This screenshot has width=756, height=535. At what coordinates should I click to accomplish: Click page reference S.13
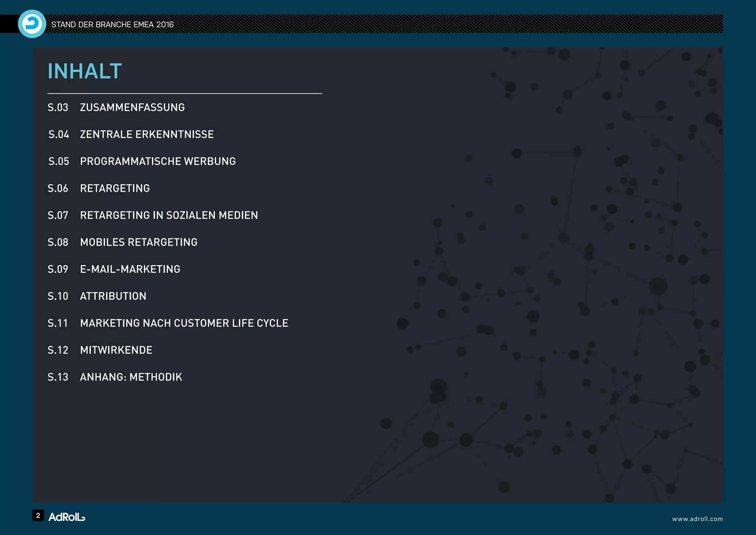[58, 377]
